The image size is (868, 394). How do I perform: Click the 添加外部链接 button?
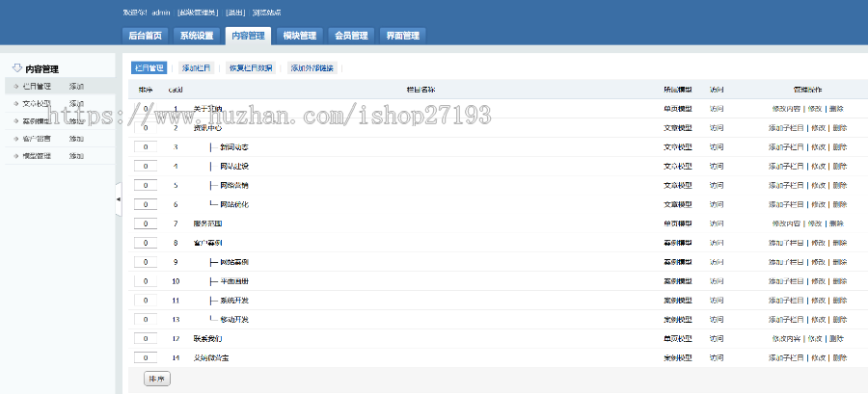[x=312, y=68]
